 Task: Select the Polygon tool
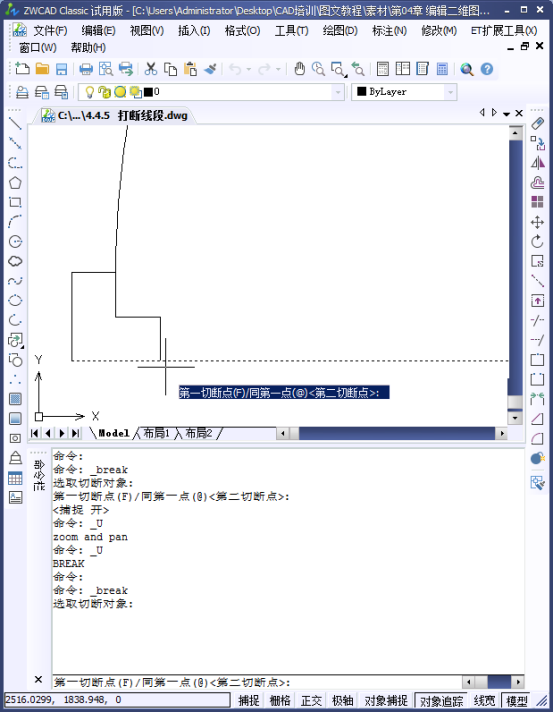click(15, 183)
